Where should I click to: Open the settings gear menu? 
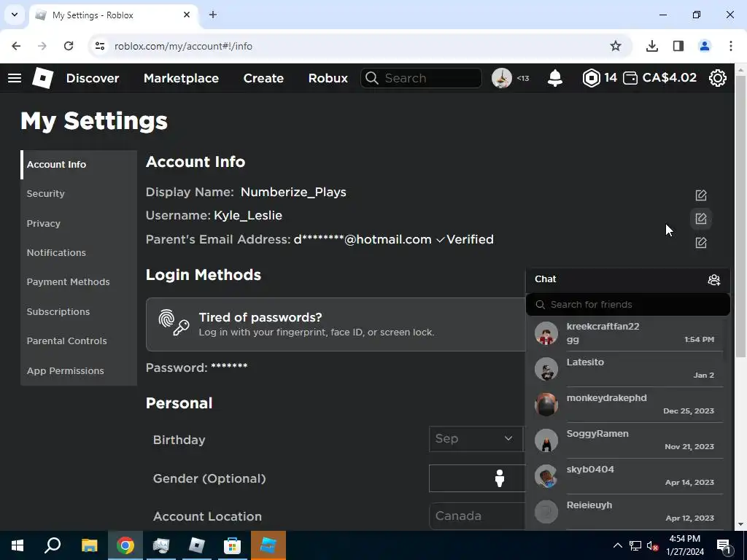pyautogui.click(x=718, y=77)
